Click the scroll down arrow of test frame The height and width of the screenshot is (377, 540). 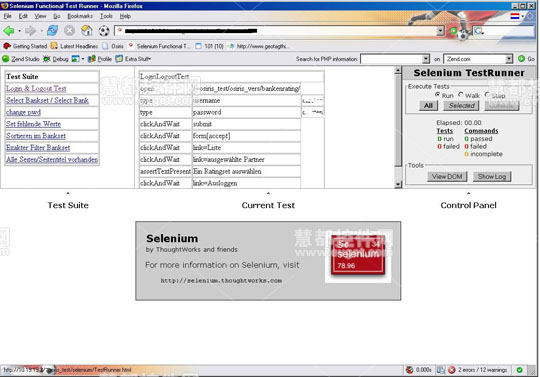click(x=398, y=184)
